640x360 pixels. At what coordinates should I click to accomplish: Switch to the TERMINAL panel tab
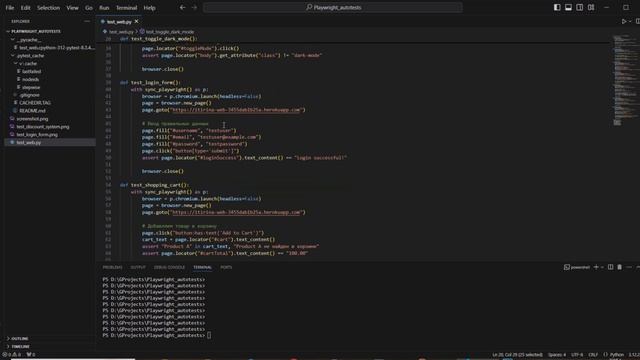(202, 267)
